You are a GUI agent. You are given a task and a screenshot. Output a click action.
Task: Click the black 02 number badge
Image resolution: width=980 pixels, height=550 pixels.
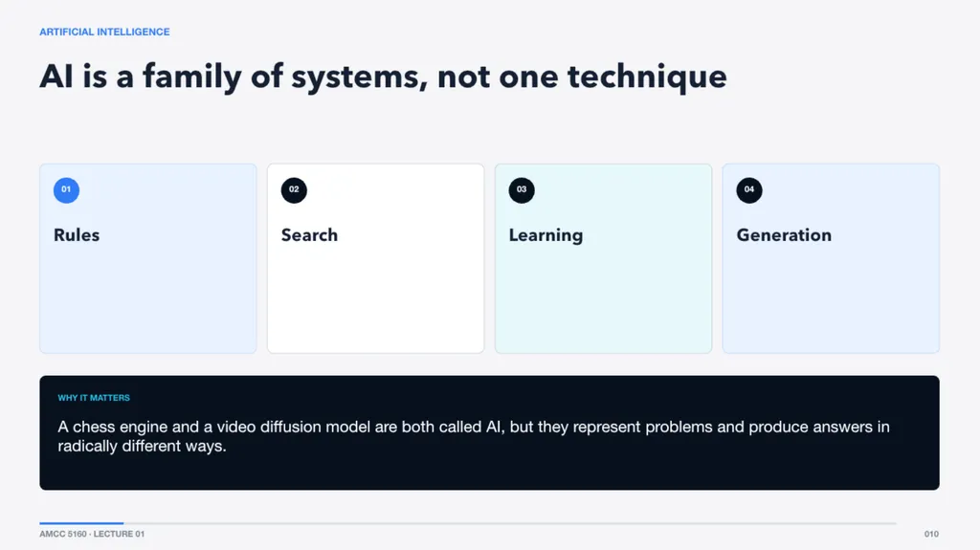(294, 190)
